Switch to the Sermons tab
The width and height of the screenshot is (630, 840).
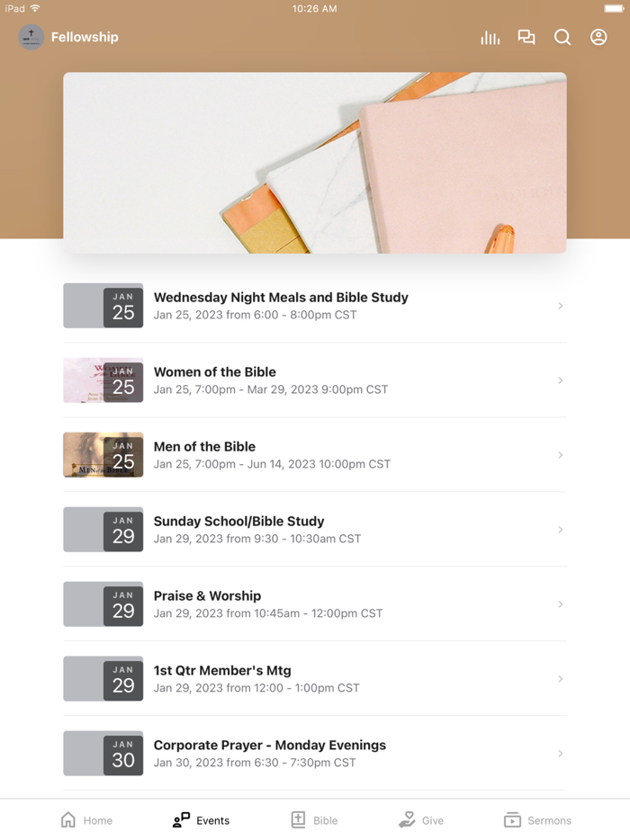537,820
